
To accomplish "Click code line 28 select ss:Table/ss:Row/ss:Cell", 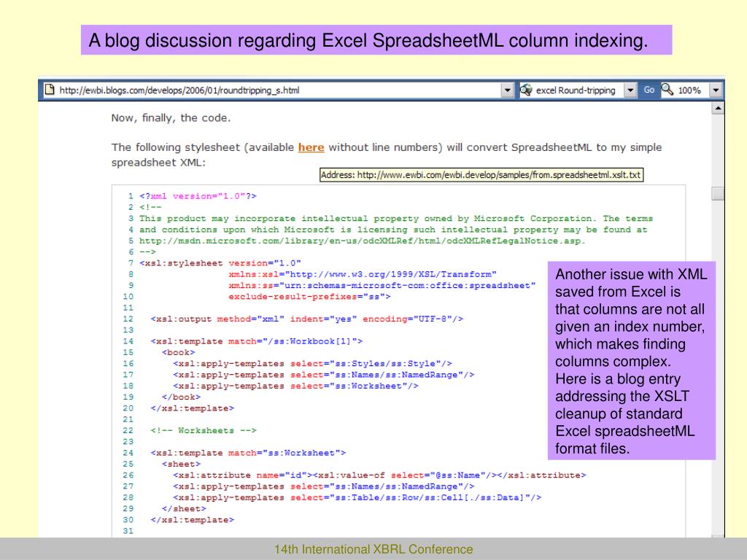I will pos(357,497).
